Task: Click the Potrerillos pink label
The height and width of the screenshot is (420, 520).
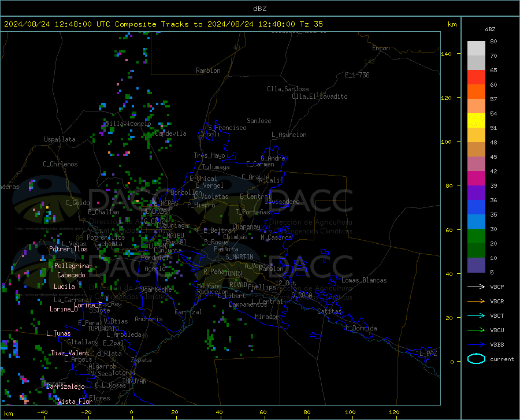Action: (x=68, y=249)
